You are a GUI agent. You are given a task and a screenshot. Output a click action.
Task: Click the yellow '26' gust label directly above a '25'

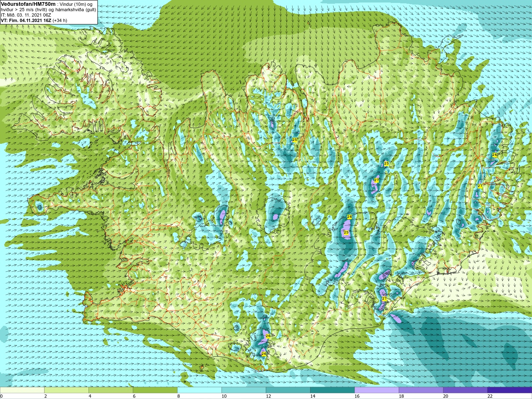[350, 217]
